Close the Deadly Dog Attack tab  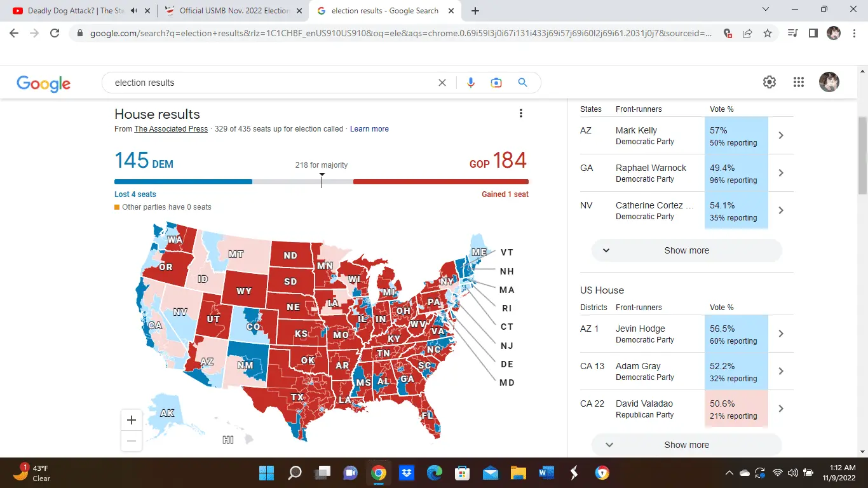[149, 11]
